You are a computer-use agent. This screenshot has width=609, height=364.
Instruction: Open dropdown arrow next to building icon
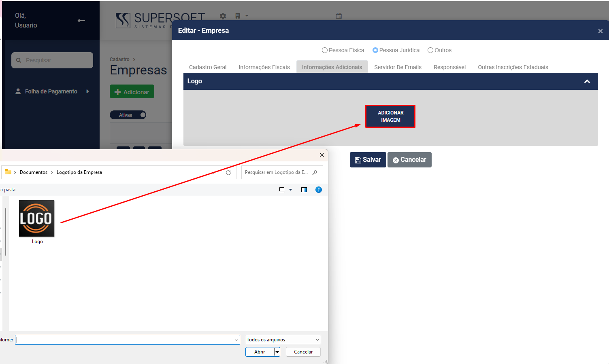(247, 16)
